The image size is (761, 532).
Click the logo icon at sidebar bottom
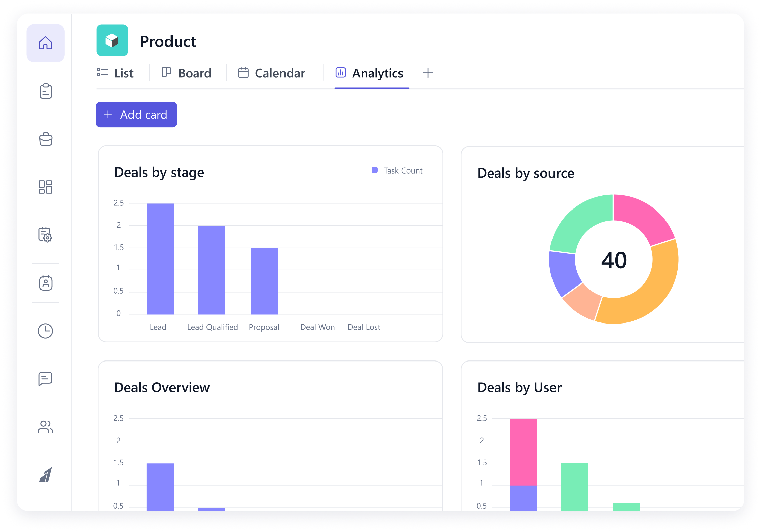(45, 474)
